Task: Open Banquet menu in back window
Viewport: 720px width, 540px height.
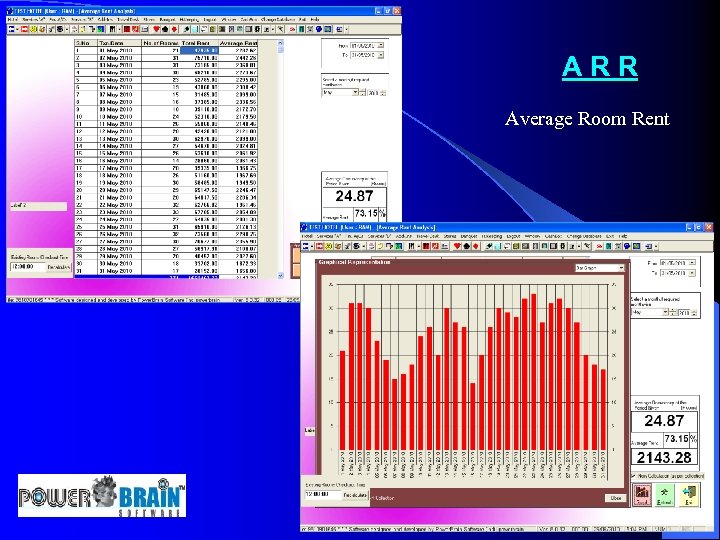Action: pos(168,20)
